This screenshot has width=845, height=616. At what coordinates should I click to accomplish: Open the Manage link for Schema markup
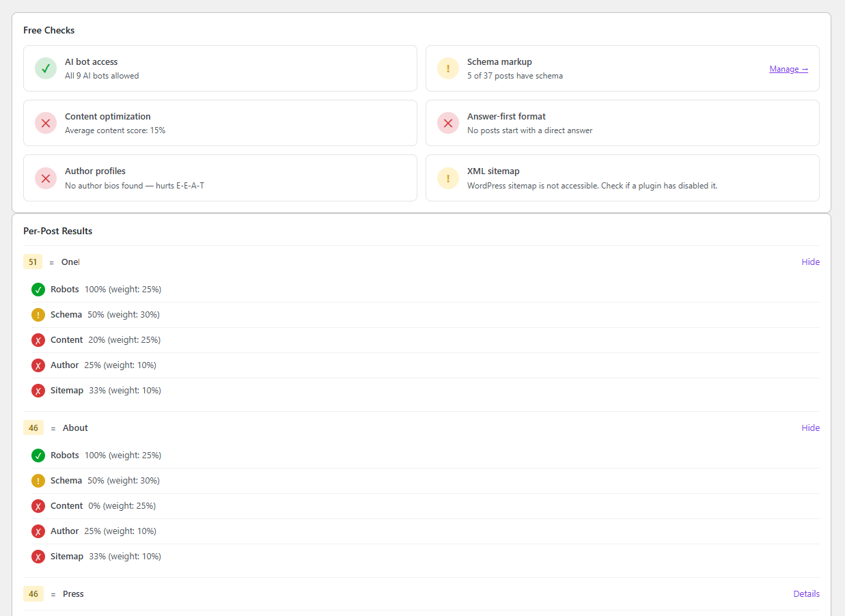pos(789,69)
